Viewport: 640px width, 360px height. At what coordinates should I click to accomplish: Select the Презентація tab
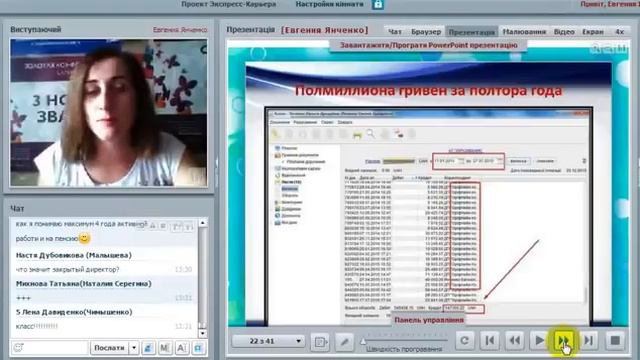472,31
